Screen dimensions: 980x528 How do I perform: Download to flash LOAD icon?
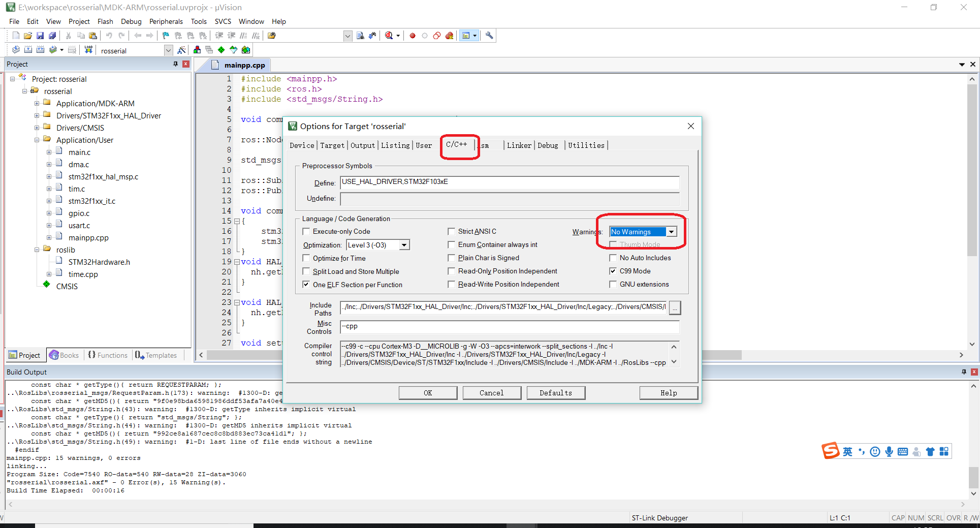[88, 50]
